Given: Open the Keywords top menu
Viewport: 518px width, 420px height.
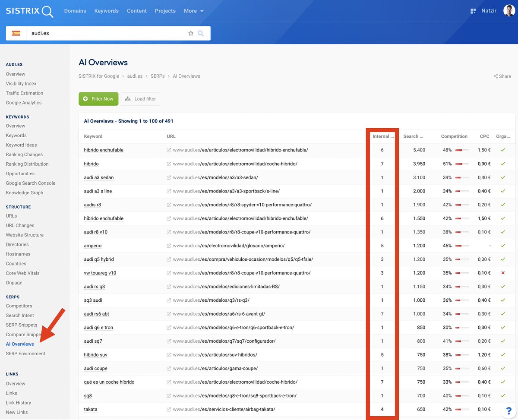Looking at the screenshot, I should click(x=107, y=11).
